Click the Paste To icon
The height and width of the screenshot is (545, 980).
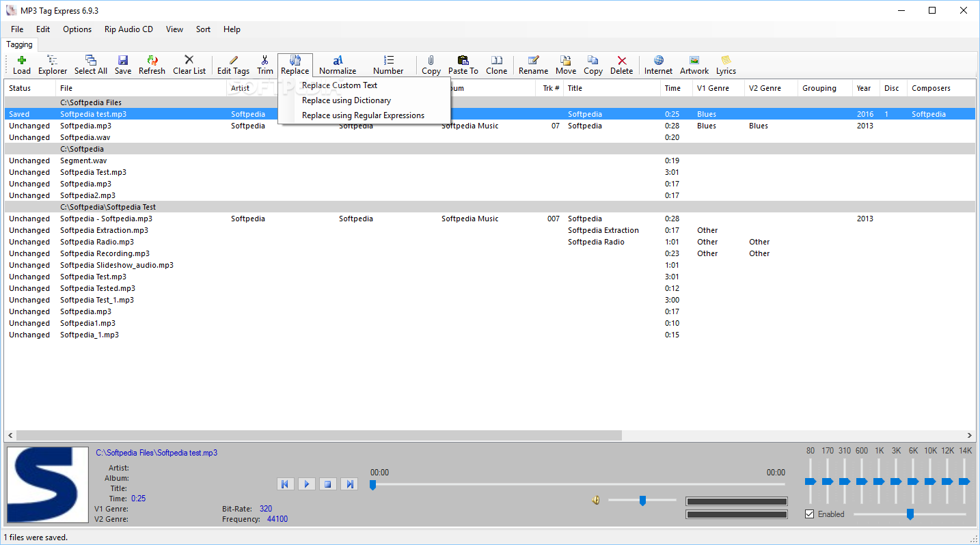tap(463, 66)
